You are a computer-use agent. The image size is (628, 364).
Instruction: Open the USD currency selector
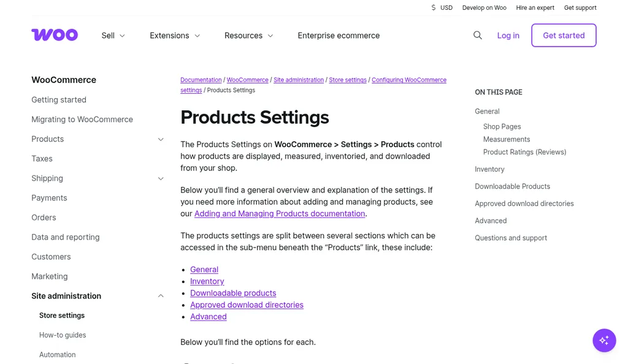coord(442,7)
